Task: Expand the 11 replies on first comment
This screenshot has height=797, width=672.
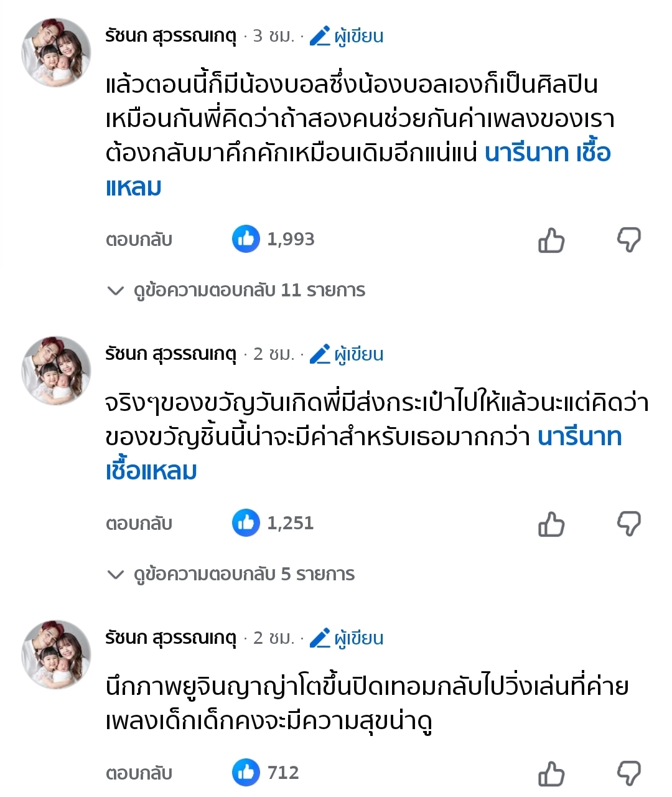Action: (236, 290)
